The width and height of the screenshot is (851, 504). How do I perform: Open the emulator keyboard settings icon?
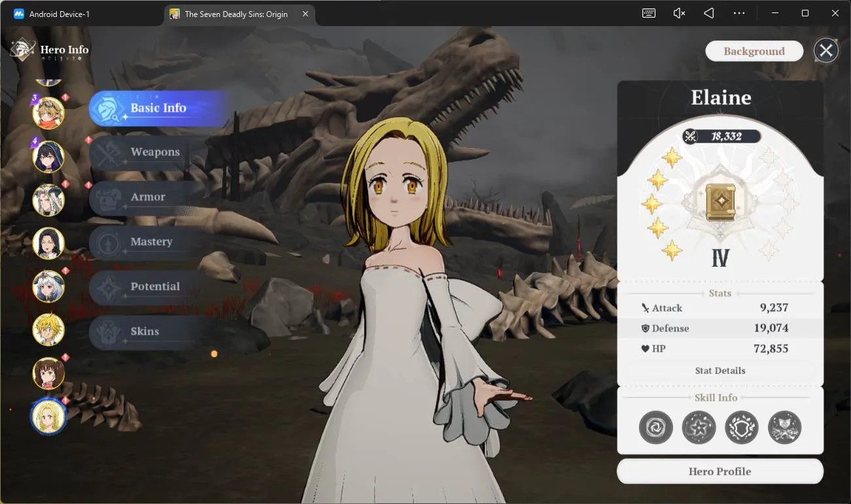tap(649, 13)
